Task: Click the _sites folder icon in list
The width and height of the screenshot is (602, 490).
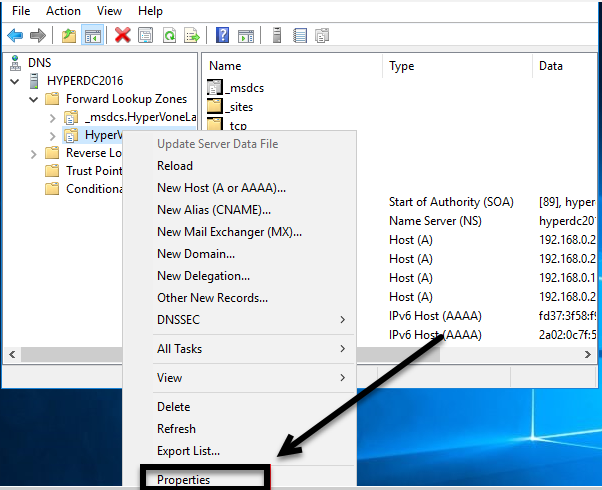Action: [215, 106]
